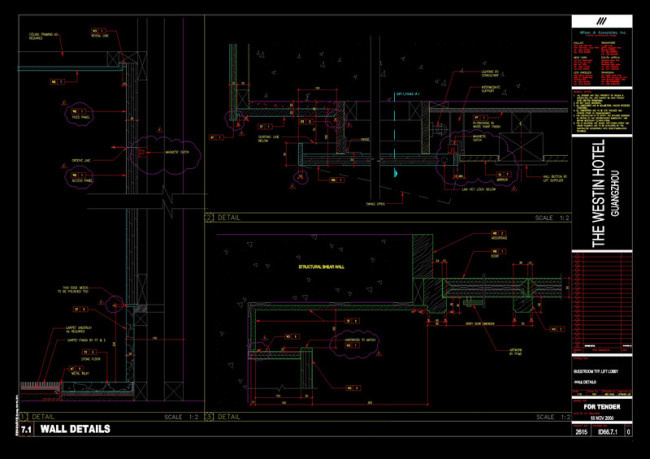
Task: Select the detail 1 DETAIL label
Action: [43, 417]
